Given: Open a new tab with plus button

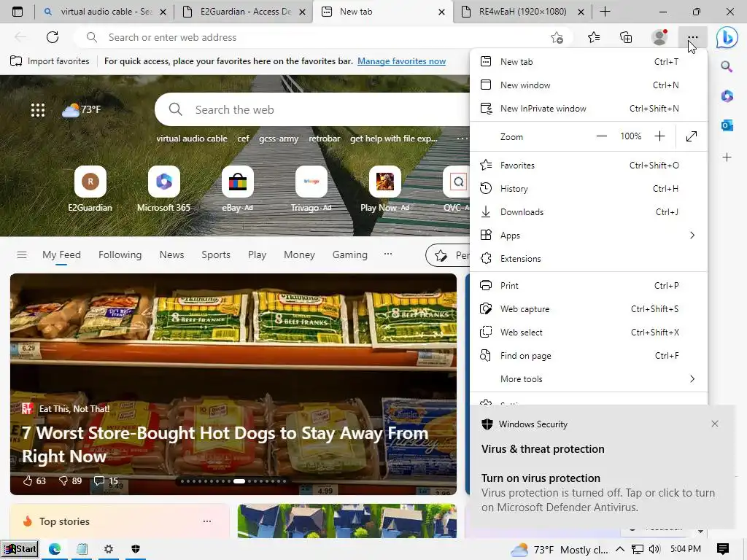Looking at the screenshot, I should click(605, 12).
